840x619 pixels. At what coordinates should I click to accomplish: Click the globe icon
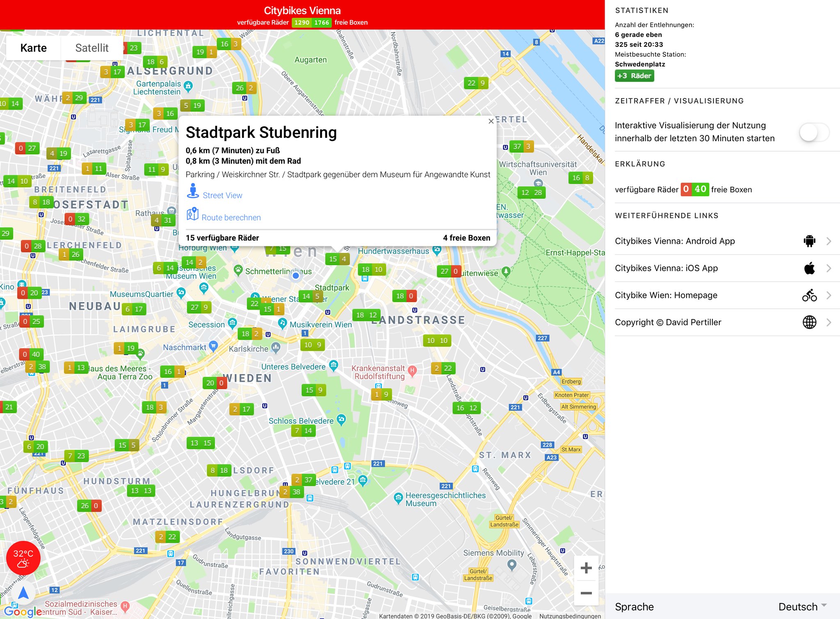810,322
